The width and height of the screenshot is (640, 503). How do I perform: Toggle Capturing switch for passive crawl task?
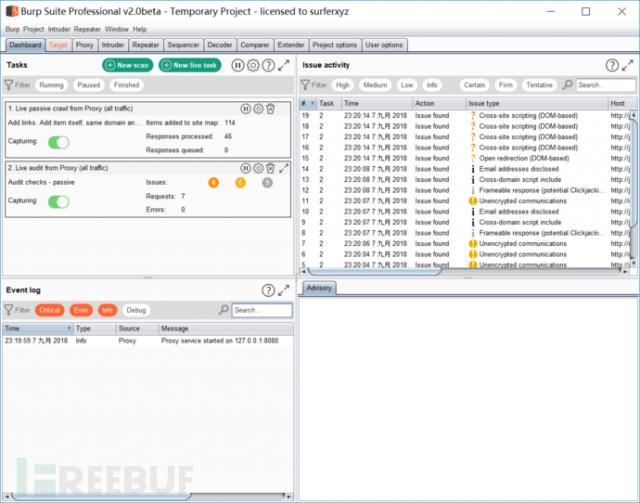59,142
